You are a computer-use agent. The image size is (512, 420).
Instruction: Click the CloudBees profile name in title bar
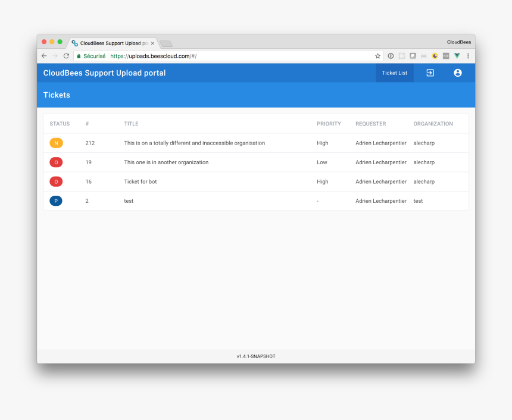click(459, 42)
